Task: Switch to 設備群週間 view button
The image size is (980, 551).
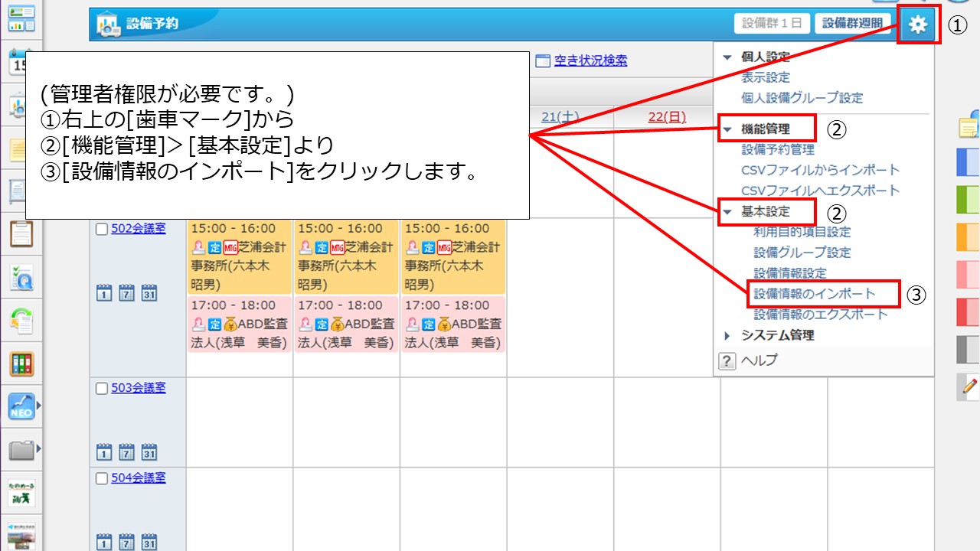Action: 852,24
